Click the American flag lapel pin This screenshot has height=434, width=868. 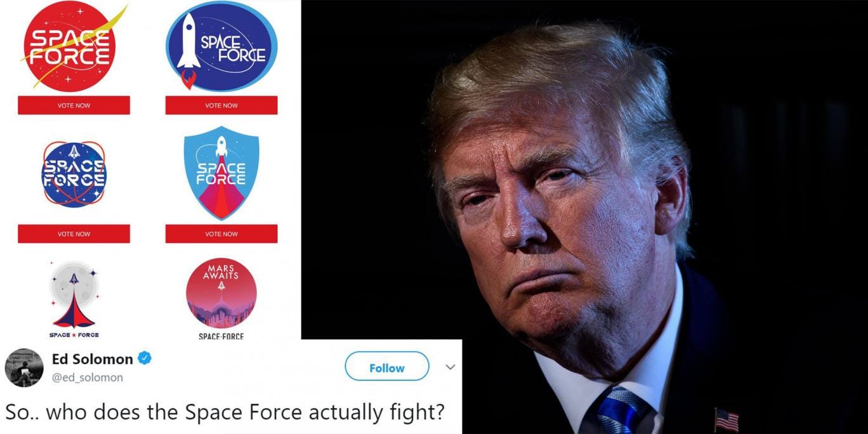727,420
